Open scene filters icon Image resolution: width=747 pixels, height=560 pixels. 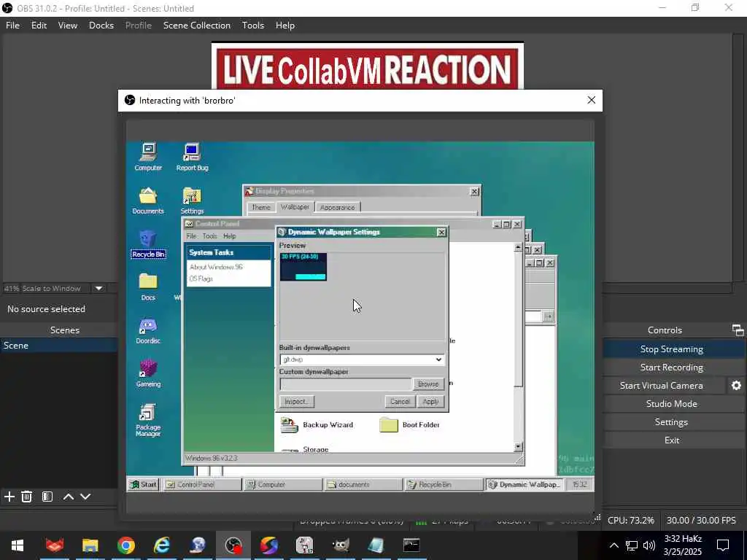pos(47,497)
